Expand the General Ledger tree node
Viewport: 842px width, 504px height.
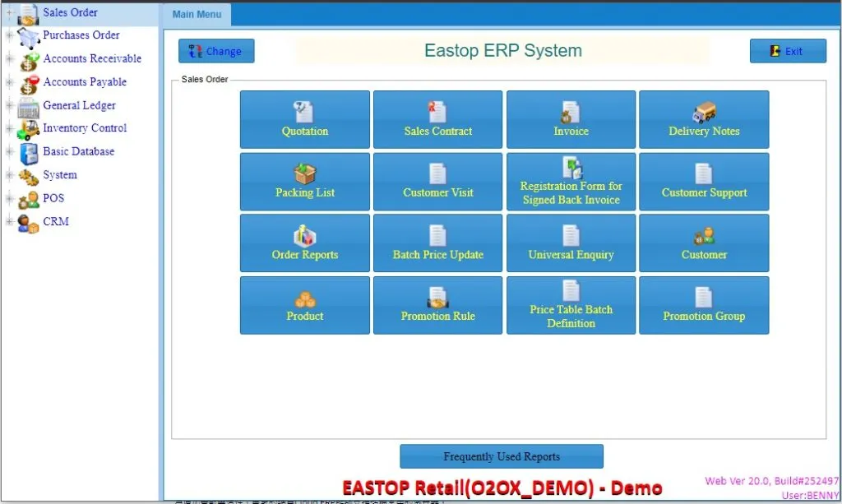coord(9,105)
